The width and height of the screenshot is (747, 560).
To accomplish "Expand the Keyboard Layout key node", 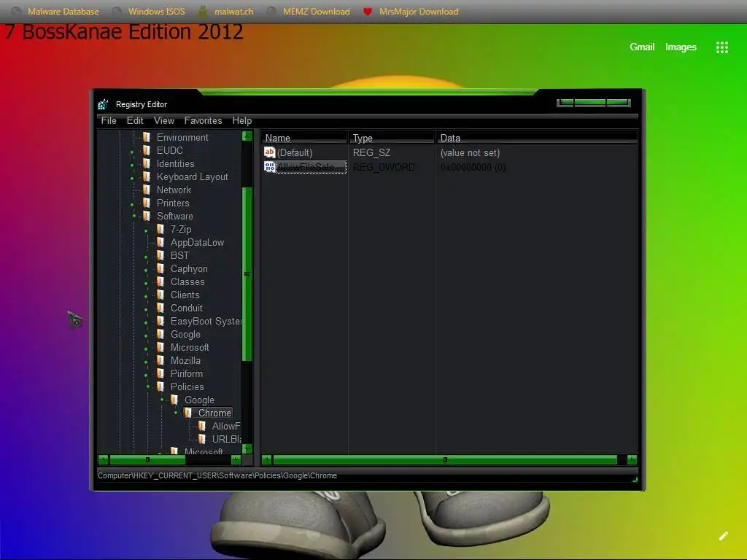I will click(x=132, y=178).
